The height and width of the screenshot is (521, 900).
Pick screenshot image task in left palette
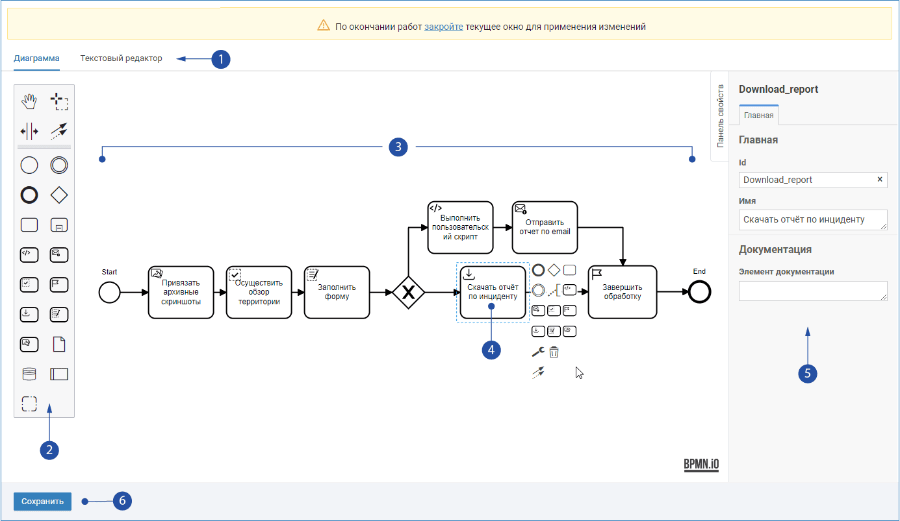tap(29, 344)
